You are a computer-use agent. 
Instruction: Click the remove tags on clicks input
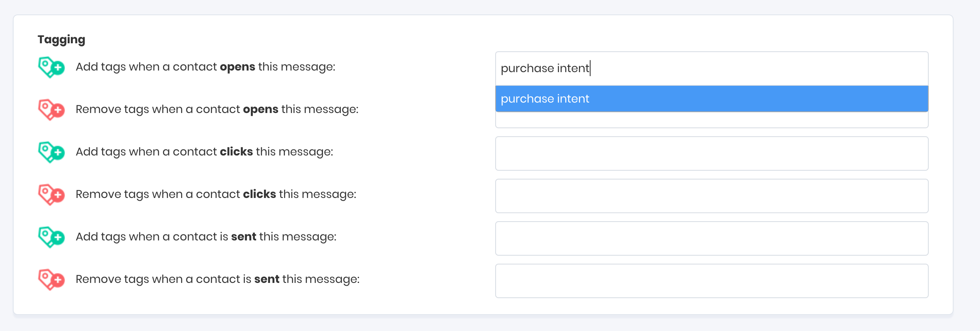[x=712, y=196]
